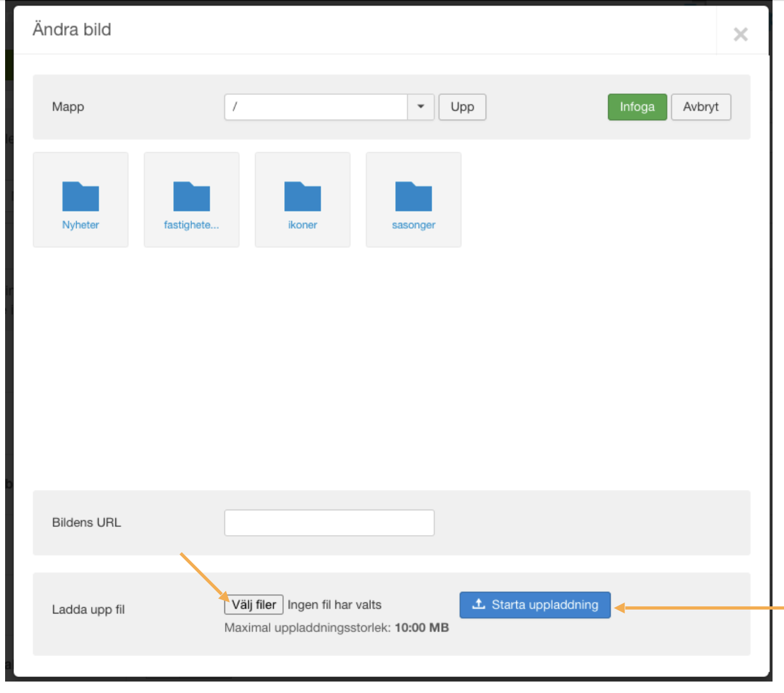Viewport: 784px width, 693px height.
Task: Open the ikoner folder icon
Action: coord(303,196)
